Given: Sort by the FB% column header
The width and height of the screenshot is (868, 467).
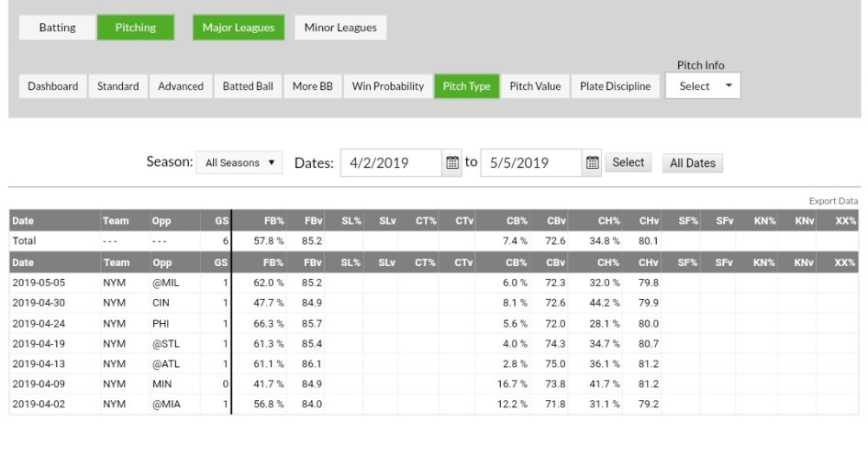Looking at the screenshot, I should pyautogui.click(x=272, y=221).
